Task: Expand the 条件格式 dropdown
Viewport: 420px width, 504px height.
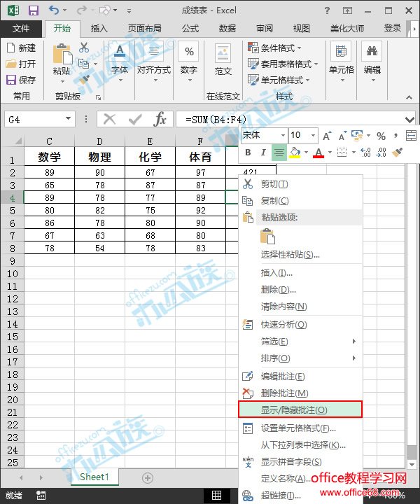Action: (x=300, y=48)
